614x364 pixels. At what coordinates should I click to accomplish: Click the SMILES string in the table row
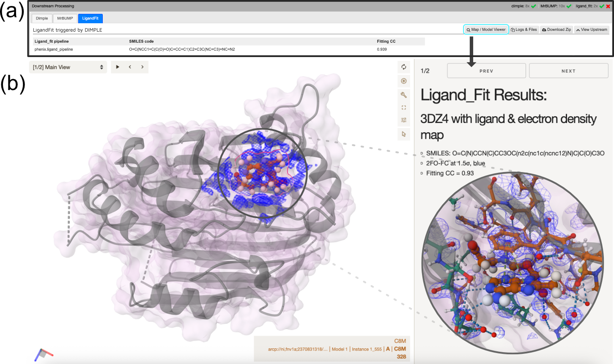pyautogui.click(x=182, y=49)
